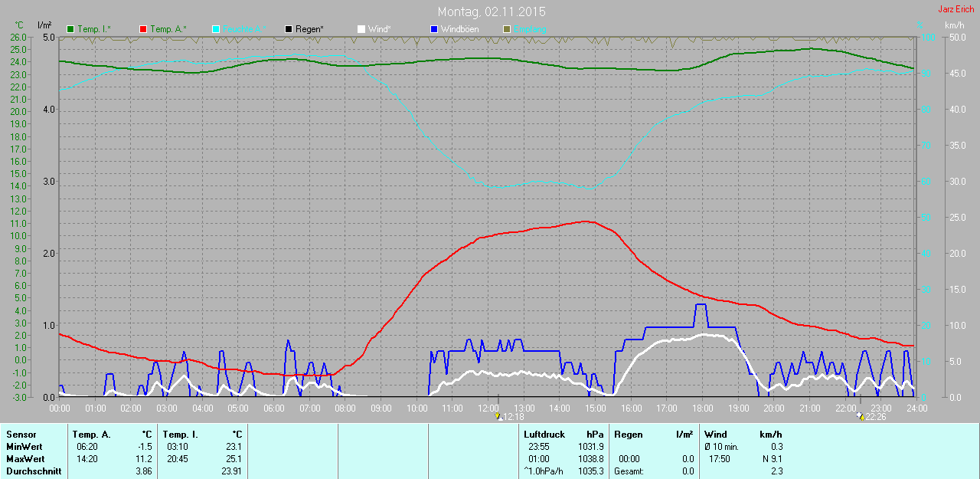
Task: Click the marker icon at 22:26
Action: coord(861,416)
